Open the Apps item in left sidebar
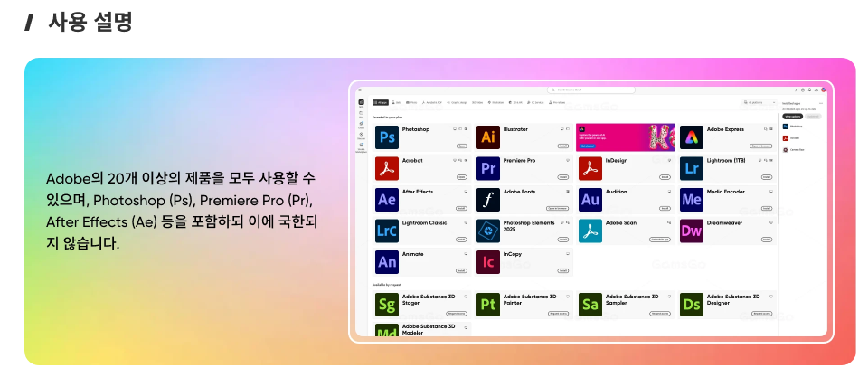Image resolution: width=868 pixels, height=377 pixels. point(361,104)
